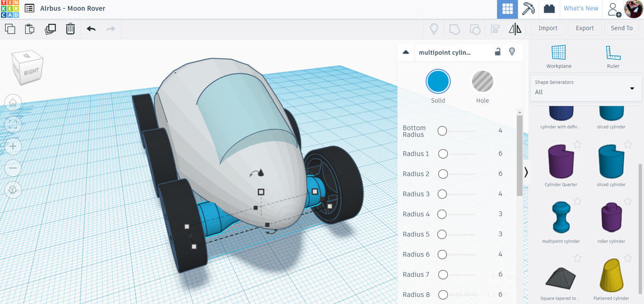This screenshot has height=304, width=644.
Task: Favorite the Flattened cylinder shape star
Action: (628, 258)
